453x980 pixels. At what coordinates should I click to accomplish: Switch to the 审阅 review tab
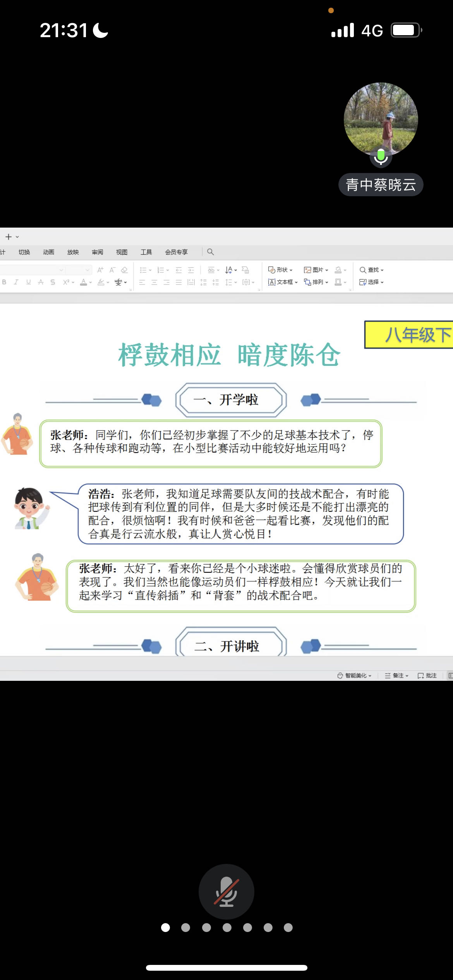click(97, 252)
